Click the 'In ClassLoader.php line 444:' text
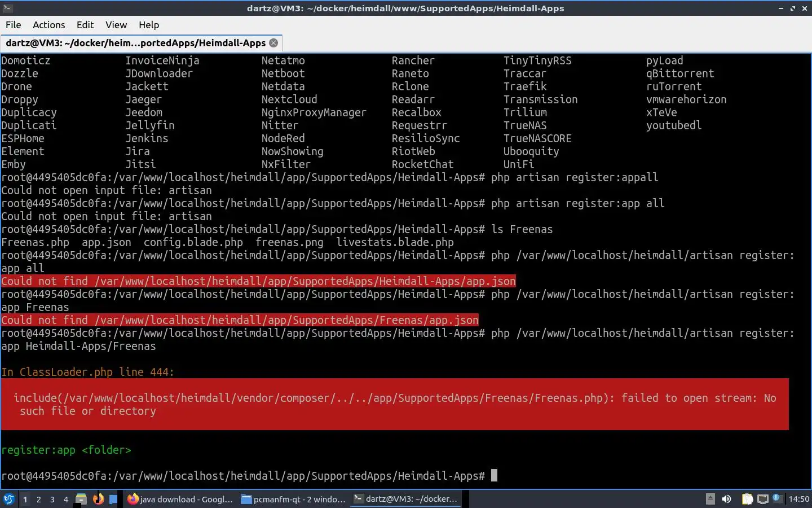 click(87, 372)
